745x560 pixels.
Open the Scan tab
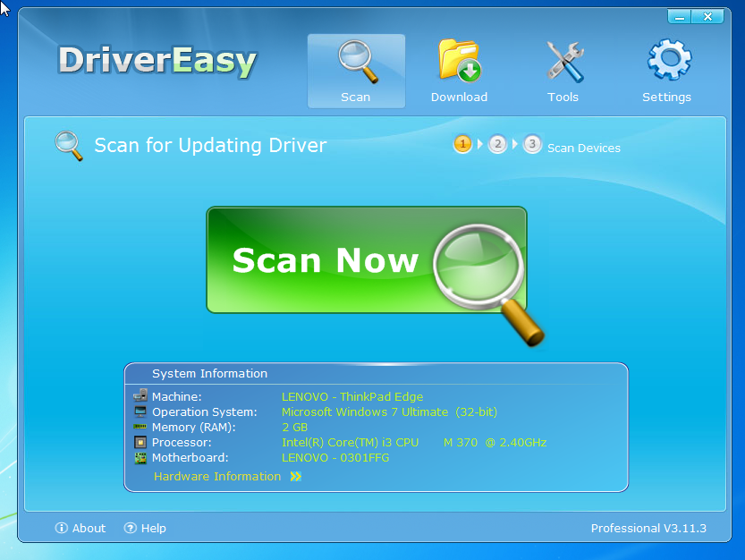click(356, 72)
